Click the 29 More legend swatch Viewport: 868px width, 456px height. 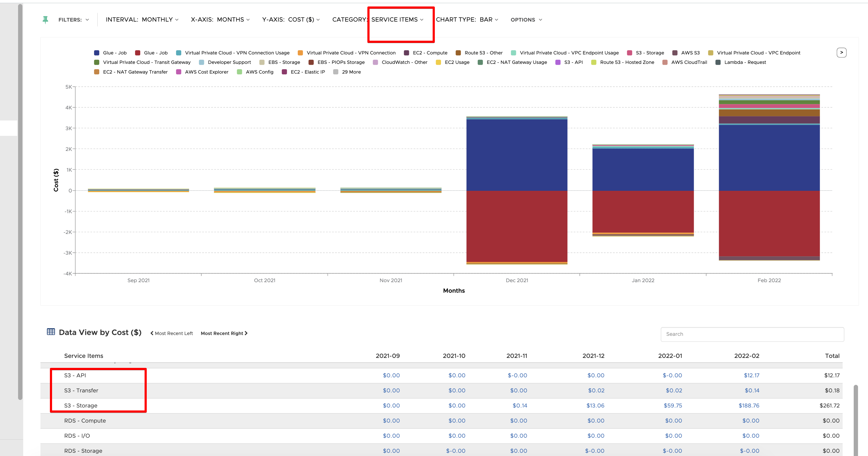(x=336, y=72)
